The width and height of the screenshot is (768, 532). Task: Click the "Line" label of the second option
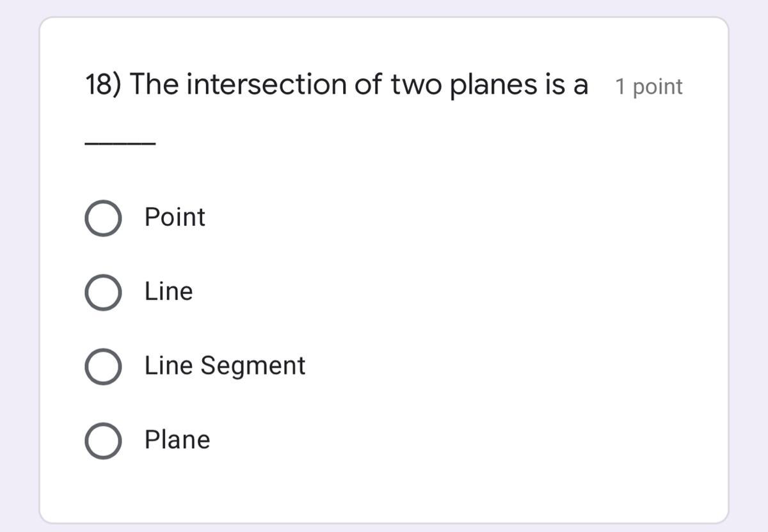click(x=168, y=292)
